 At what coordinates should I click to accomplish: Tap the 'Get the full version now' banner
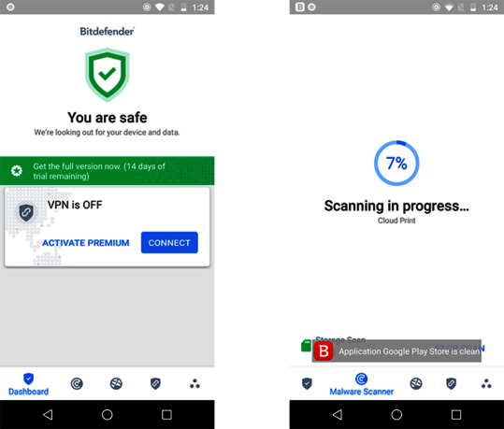(x=107, y=171)
